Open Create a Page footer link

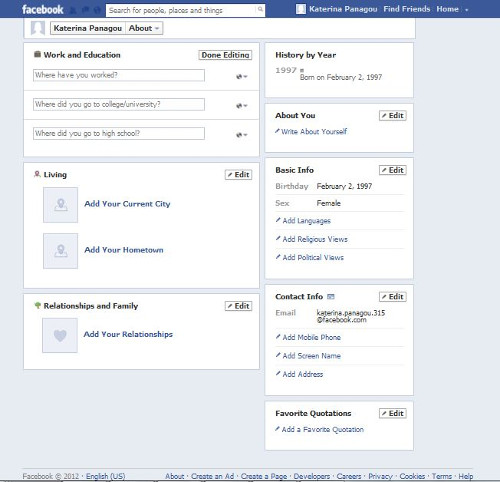click(264, 476)
